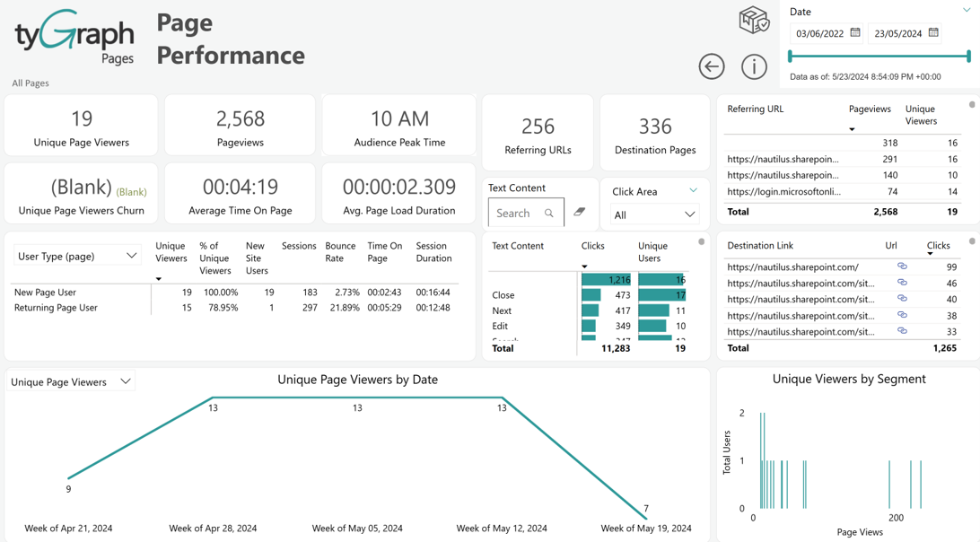Select destination link https://nautilus.sharepoint.com/

click(793, 267)
